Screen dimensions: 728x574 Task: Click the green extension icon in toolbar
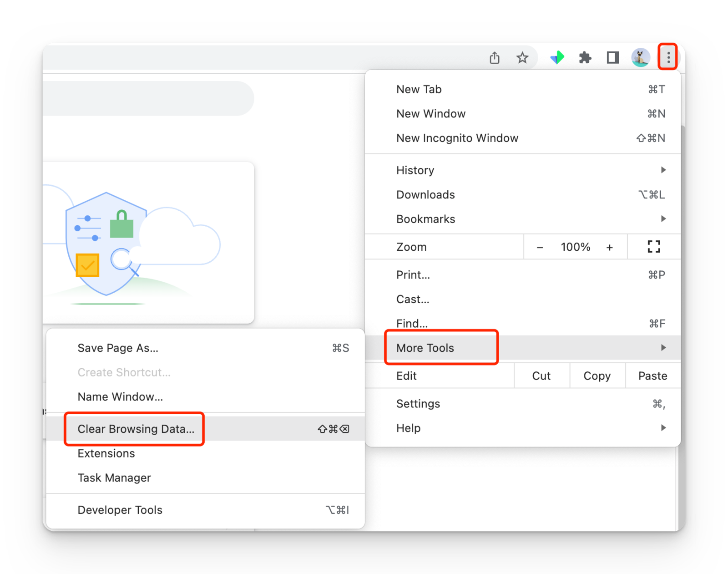pos(557,57)
